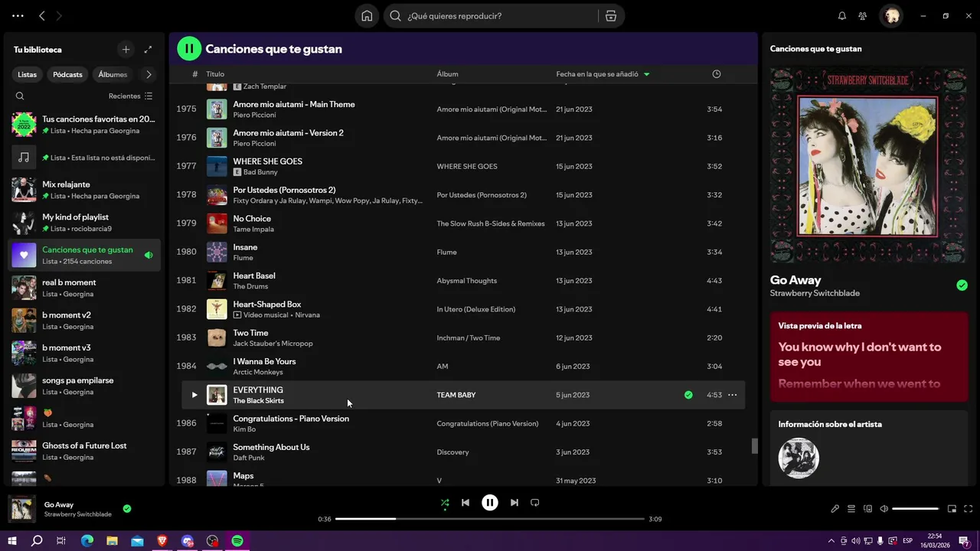Image resolution: width=980 pixels, height=551 pixels.
Task: Toggle liked check beside Go Away in panel
Action: coord(962,285)
